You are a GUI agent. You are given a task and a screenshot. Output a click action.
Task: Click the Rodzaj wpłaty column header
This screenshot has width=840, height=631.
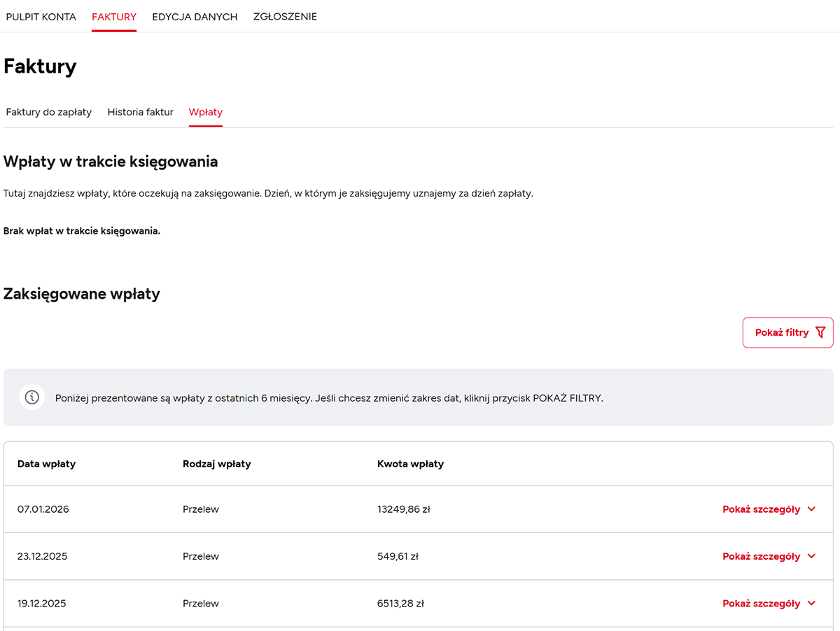pyautogui.click(x=216, y=464)
